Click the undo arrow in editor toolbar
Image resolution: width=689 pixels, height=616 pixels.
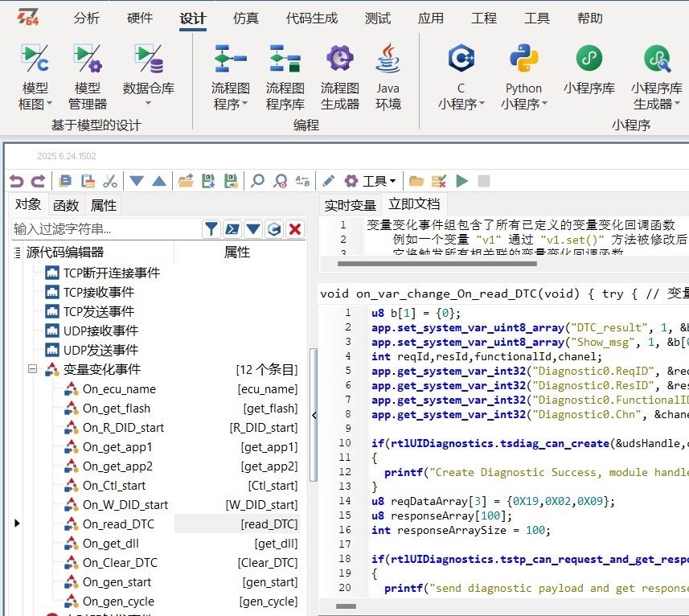[15, 181]
